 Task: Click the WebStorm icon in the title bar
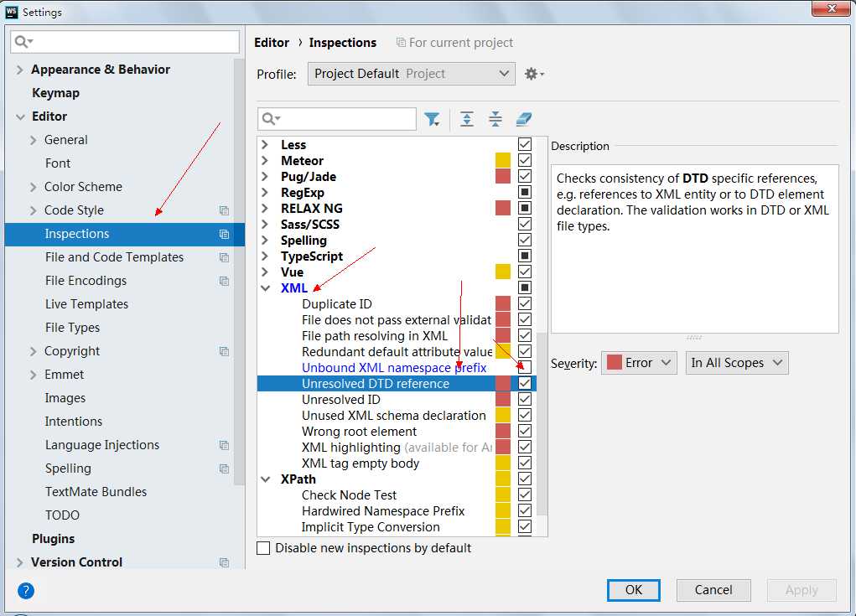pos(11,12)
